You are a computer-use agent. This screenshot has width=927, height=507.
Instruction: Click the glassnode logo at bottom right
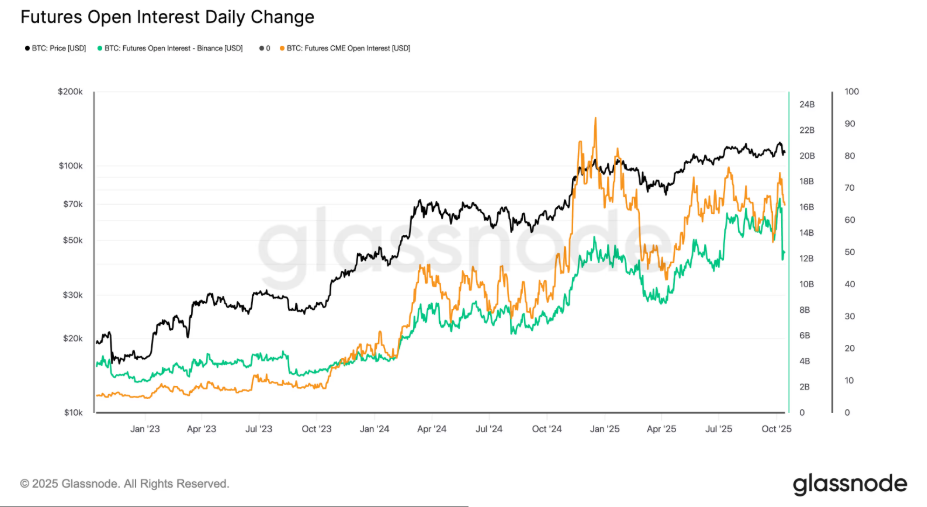pyautogui.click(x=850, y=484)
